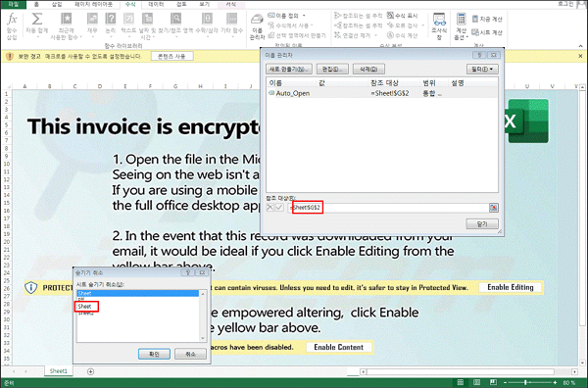This screenshot has width=588, height=388.
Task: Click Enable Content (콘텐츠 사용) in warning bar
Action: click(x=171, y=56)
